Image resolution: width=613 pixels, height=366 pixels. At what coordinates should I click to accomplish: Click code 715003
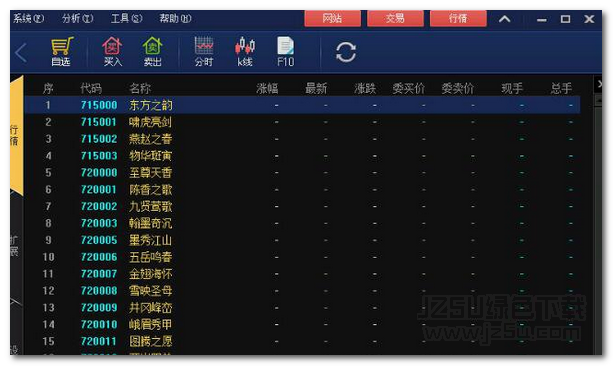(99, 156)
